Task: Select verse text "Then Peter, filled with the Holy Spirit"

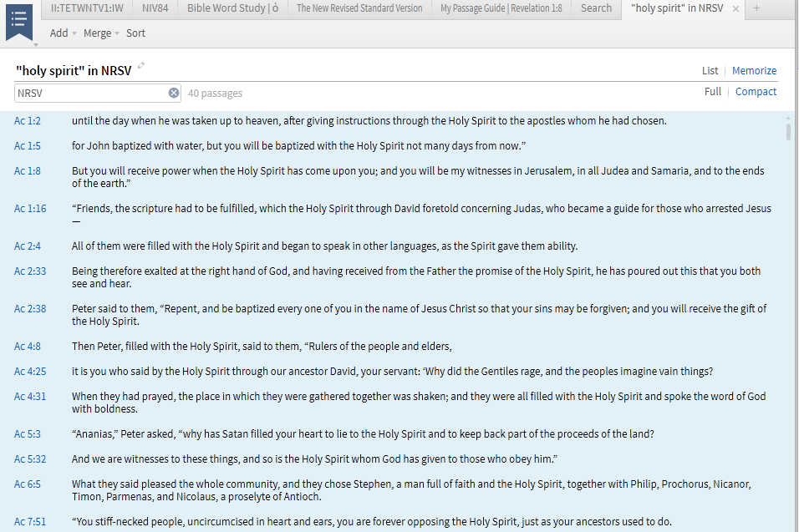Action: pyautogui.click(x=155, y=347)
